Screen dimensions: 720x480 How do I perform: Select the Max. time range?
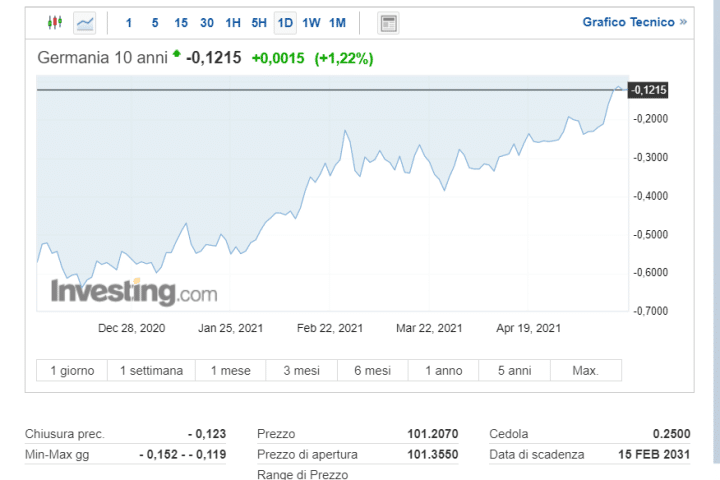click(585, 371)
